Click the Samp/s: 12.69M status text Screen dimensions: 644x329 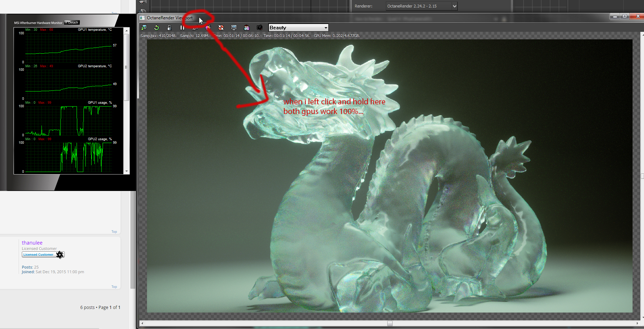(x=195, y=36)
